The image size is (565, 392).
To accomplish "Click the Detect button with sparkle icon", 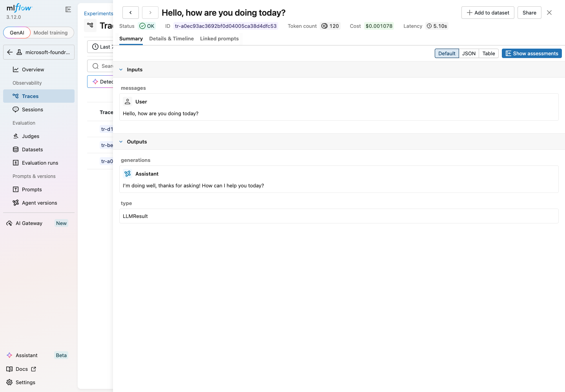I will pos(100,82).
